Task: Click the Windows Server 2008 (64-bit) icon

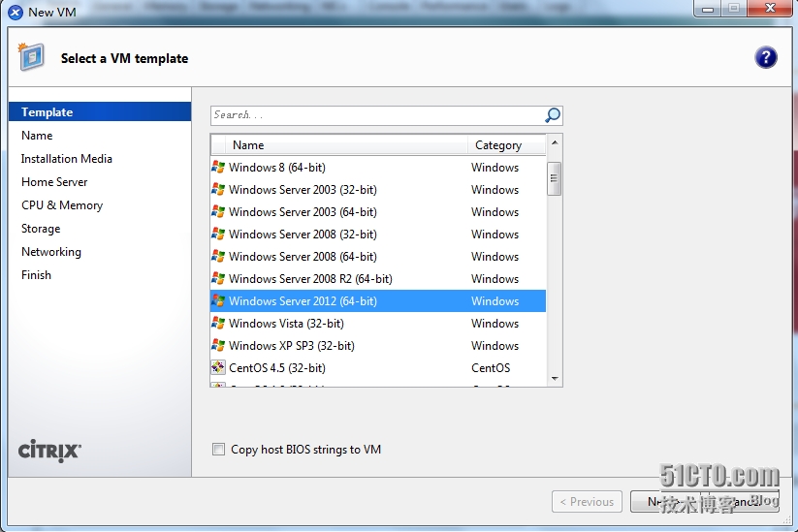Action: pyautogui.click(x=218, y=256)
